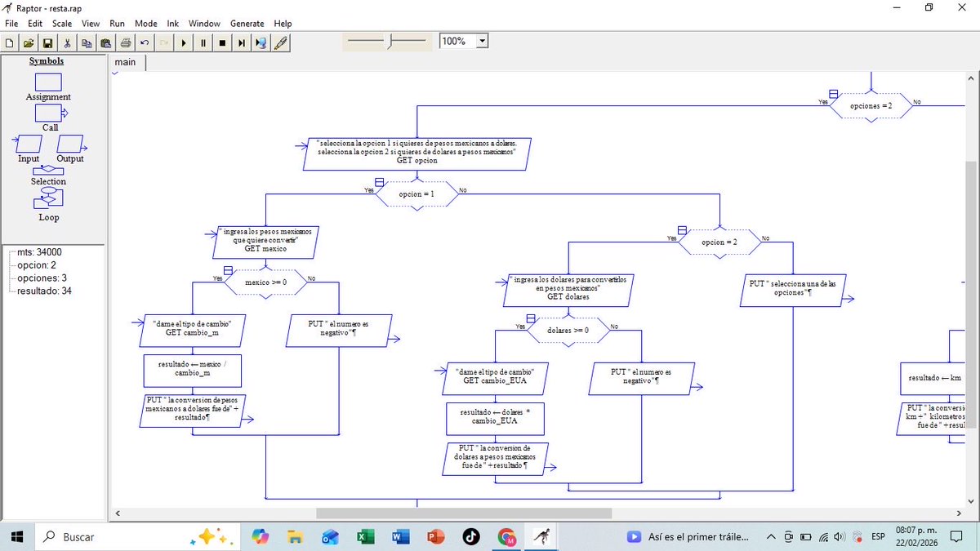Image resolution: width=980 pixels, height=551 pixels.
Task: Open a file with the folder icon
Action: click(29, 42)
